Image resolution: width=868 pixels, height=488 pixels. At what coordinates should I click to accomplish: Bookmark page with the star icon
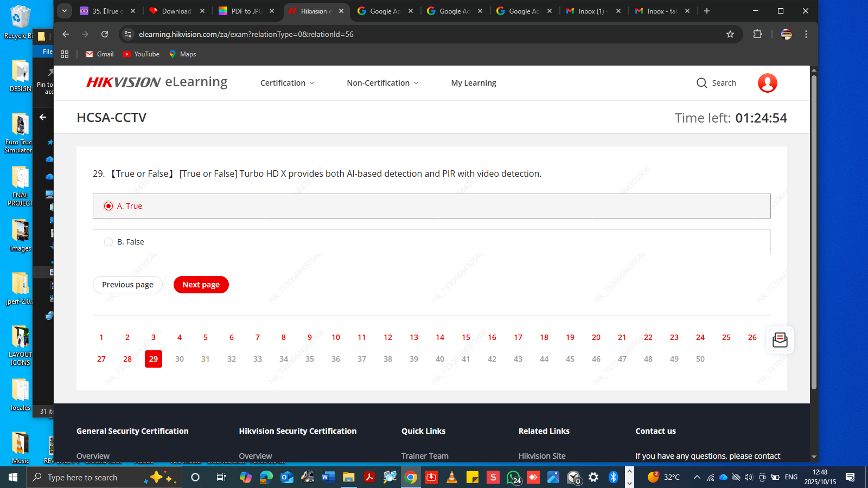pyautogui.click(x=730, y=34)
